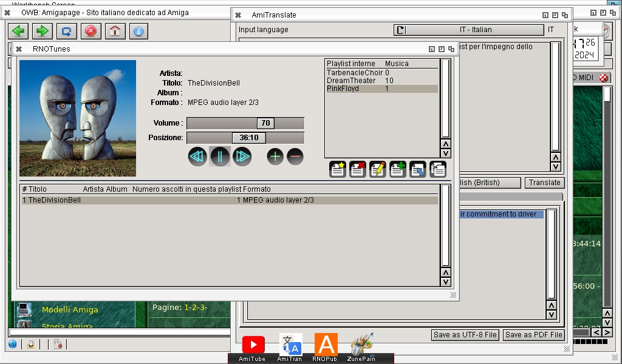
Task: Add track using green plus document icon
Action: coord(398,169)
